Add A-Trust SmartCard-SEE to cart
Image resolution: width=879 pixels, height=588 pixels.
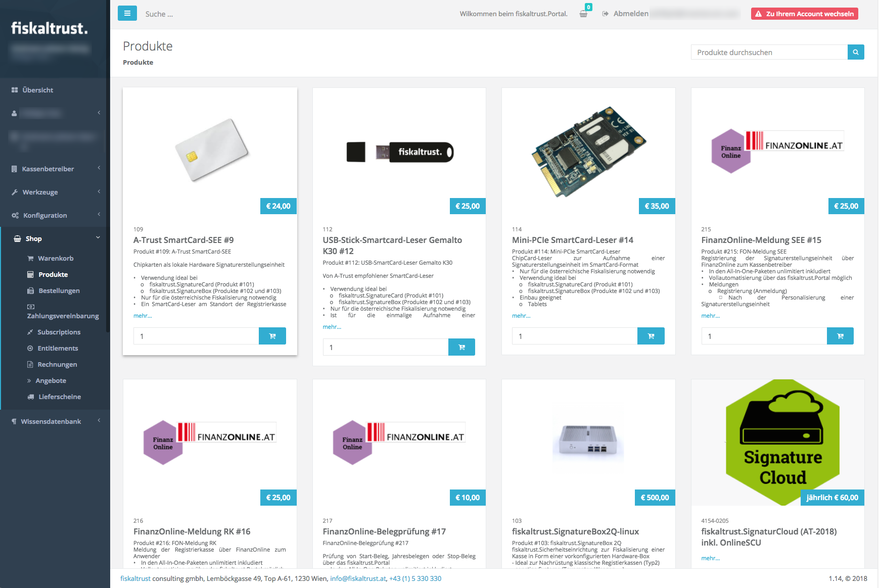272,336
